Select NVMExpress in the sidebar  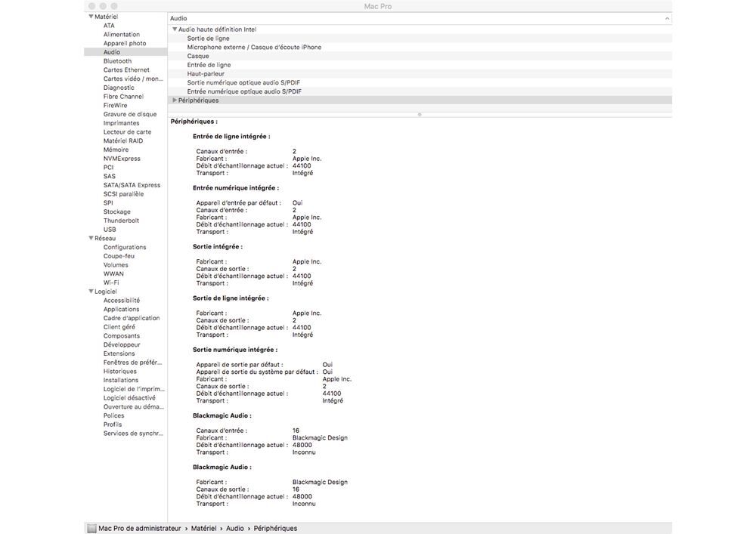122,159
